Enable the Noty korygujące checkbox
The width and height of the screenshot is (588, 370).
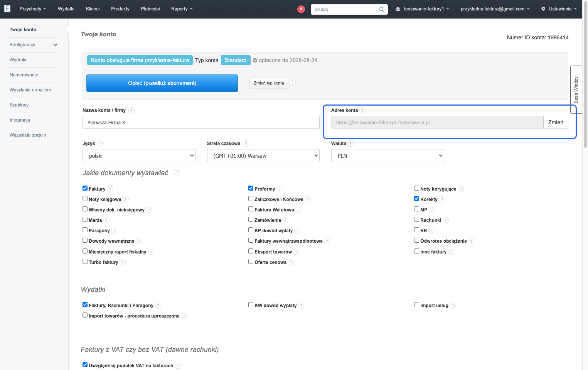click(x=416, y=188)
